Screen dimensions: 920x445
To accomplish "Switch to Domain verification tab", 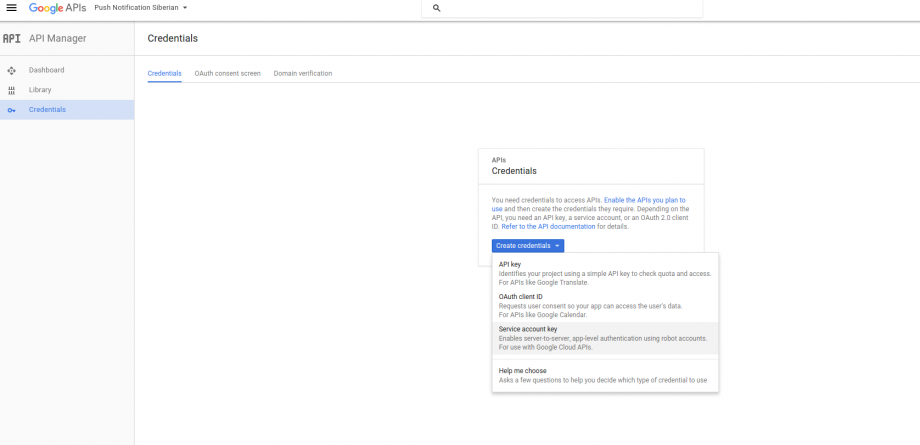I will [x=303, y=73].
